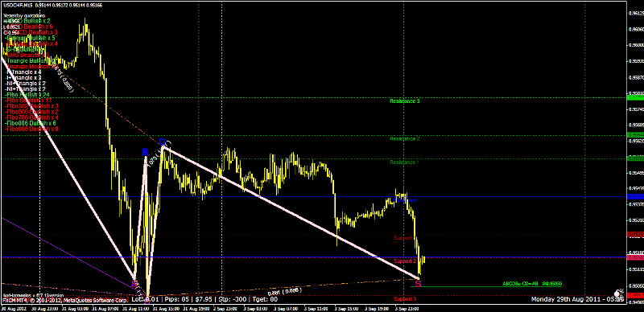Click the blue pivot price tag on axis

635,197
